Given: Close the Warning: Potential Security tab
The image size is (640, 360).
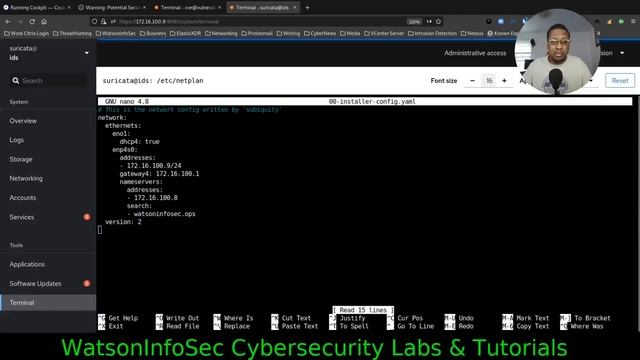Looking at the screenshot, I should pos(144,7).
